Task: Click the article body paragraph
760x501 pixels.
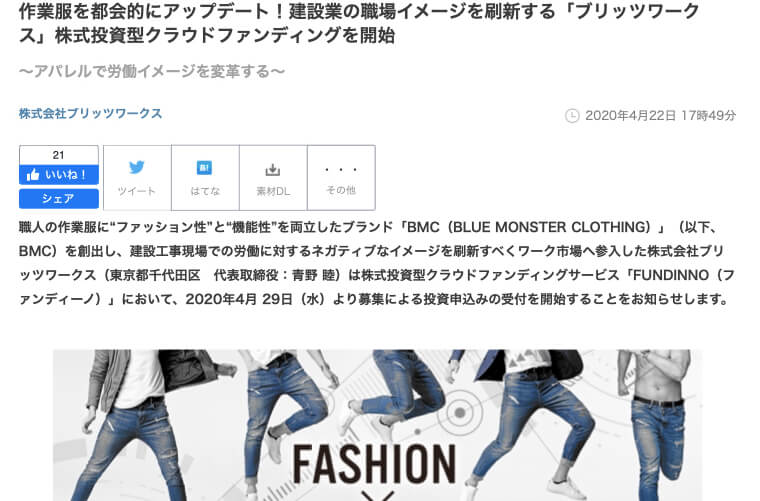Action: (x=377, y=263)
